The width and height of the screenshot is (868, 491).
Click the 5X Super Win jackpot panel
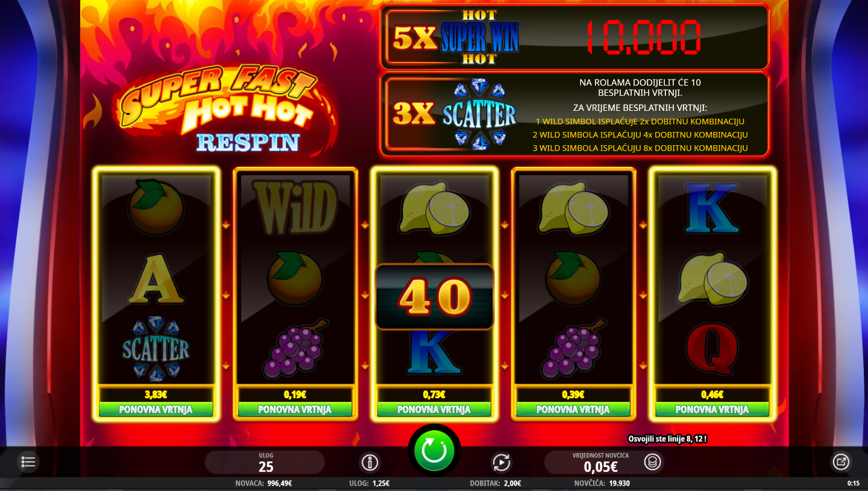tap(574, 37)
